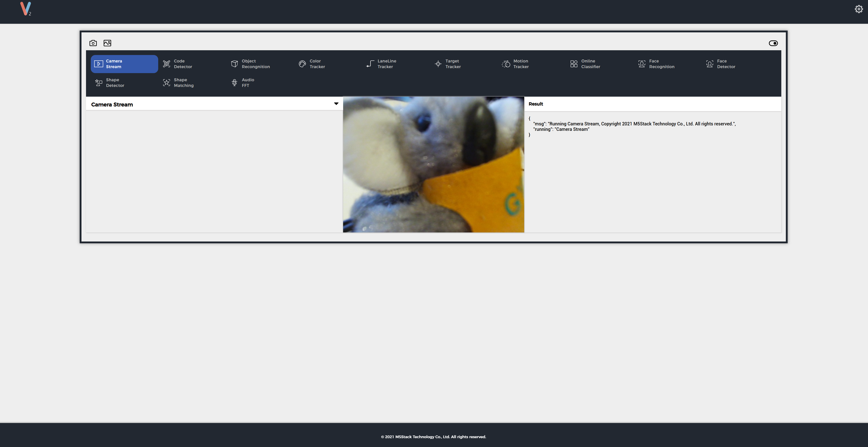Expand the Camera Stream dropdown arrow
Image resolution: width=868 pixels, height=447 pixels.
click(x=336, y=104)
